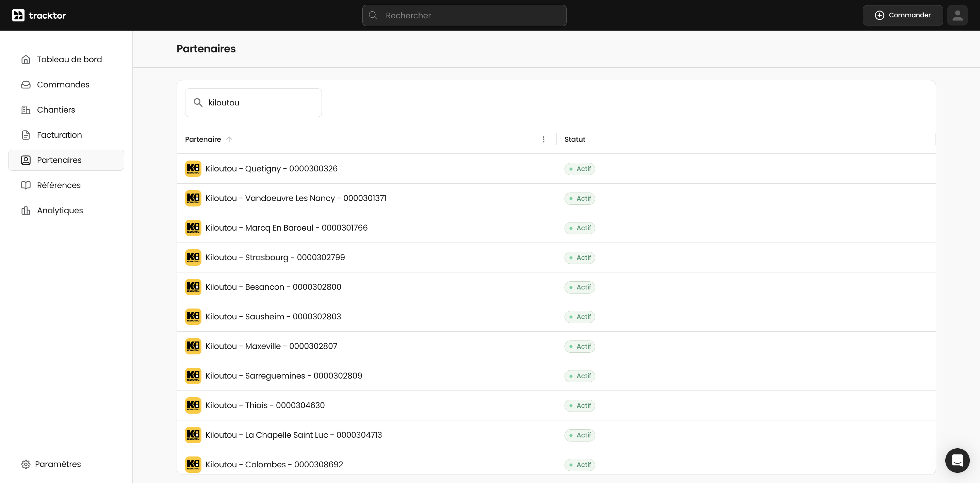Image resolution: width=980 pixels, height=483 pixels.
Task: Go to Tableau de bord
Action: click(x=66, y=59)
